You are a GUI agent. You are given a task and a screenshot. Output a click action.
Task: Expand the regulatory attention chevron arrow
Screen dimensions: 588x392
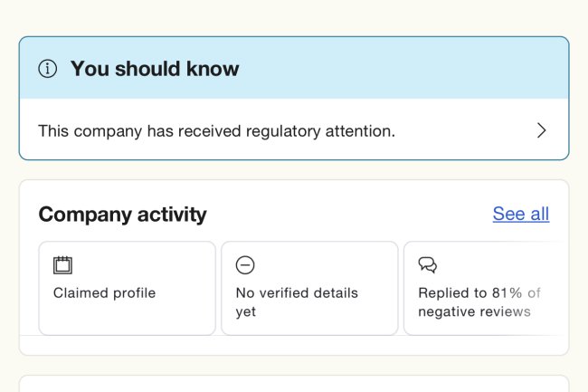tap(542, 130)
